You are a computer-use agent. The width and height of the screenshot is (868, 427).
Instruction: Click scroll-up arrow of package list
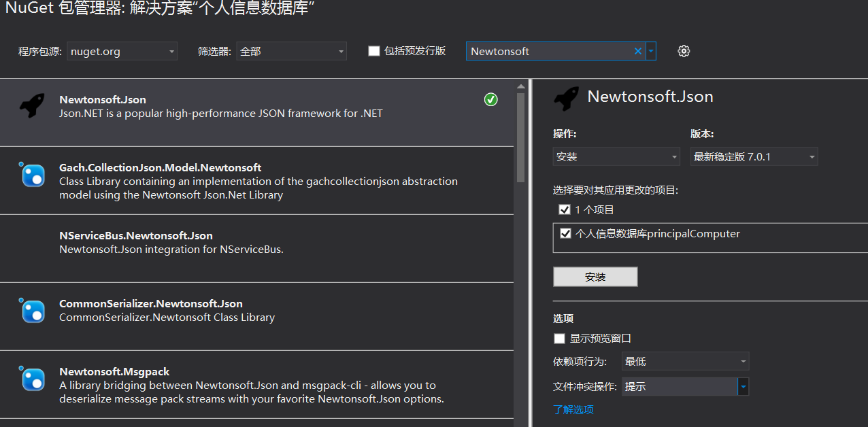521,86
